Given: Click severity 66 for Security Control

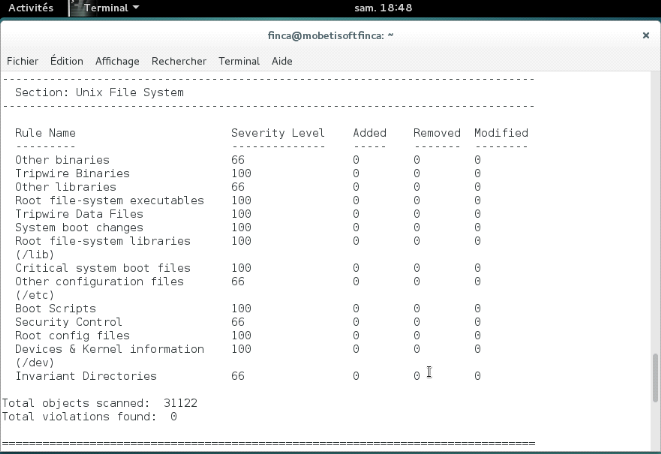Looking at the screenshot, I should (238, 322).
